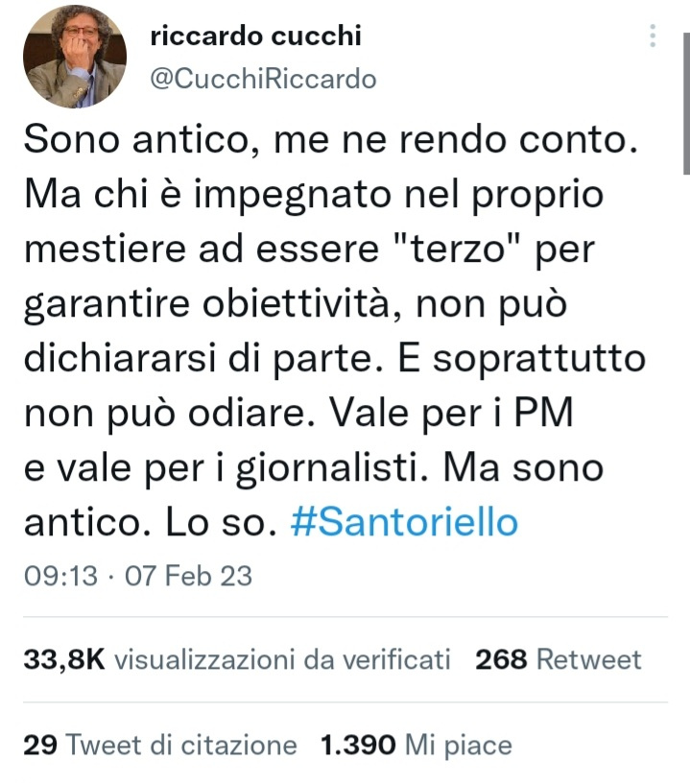Open the 29 Tweet di citazione
690x784 pixels.
pyautogui.click(x=160, y=745)
